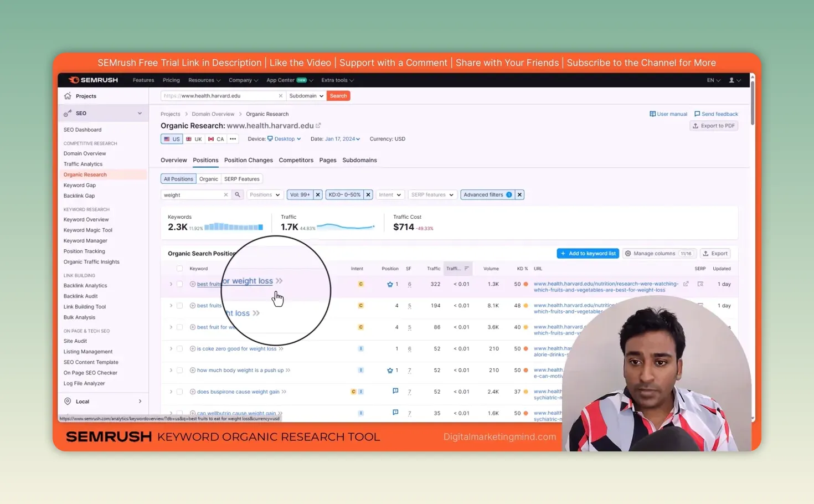Check the first 'best fruits' row checkbox
Screen dimensions: 814x504
click(179, 284)
